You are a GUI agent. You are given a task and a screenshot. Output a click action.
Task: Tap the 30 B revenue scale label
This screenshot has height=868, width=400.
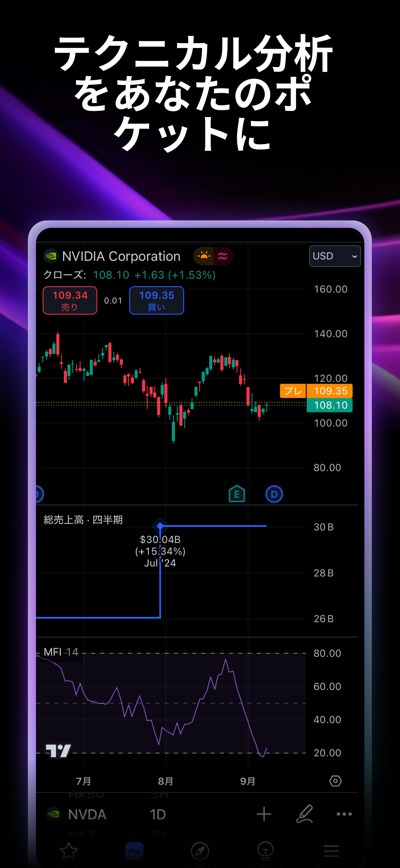tap(324, 527)
